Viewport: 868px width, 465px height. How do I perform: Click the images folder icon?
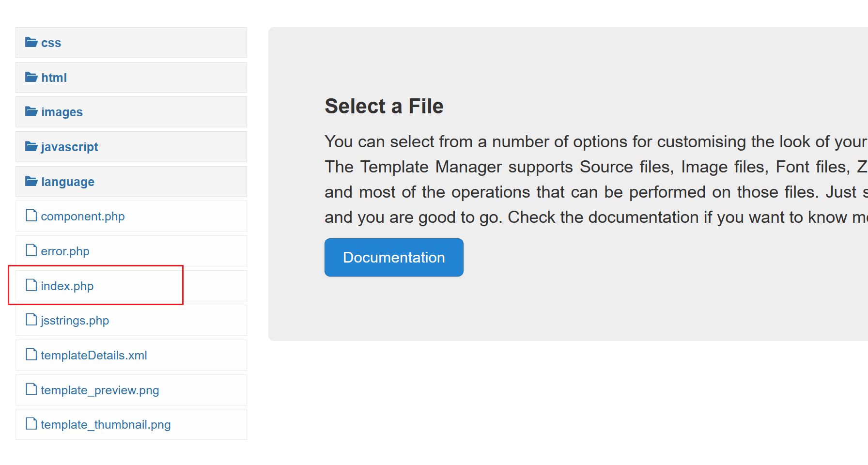(31, 112)
